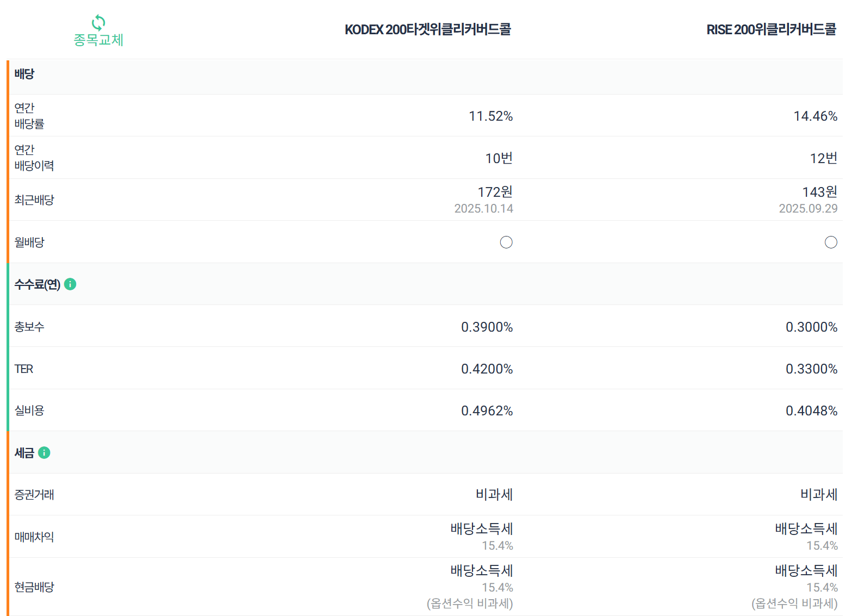Click RISE 배당소득세 in the 매매차익 row
The width and height of the screenshot is (858, 616).
pos(806,528)
